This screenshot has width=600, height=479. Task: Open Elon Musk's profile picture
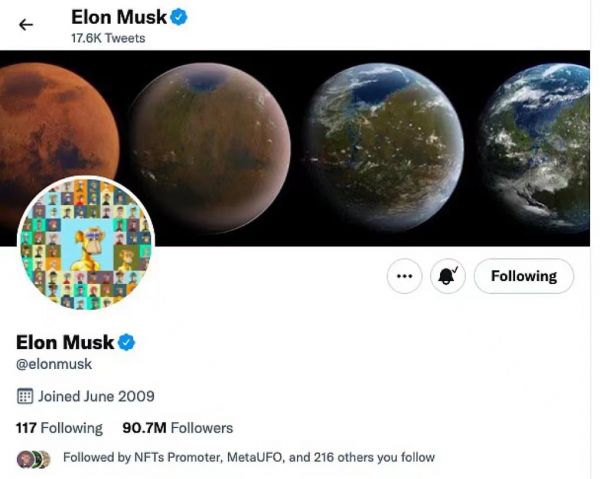pos(87,246)
